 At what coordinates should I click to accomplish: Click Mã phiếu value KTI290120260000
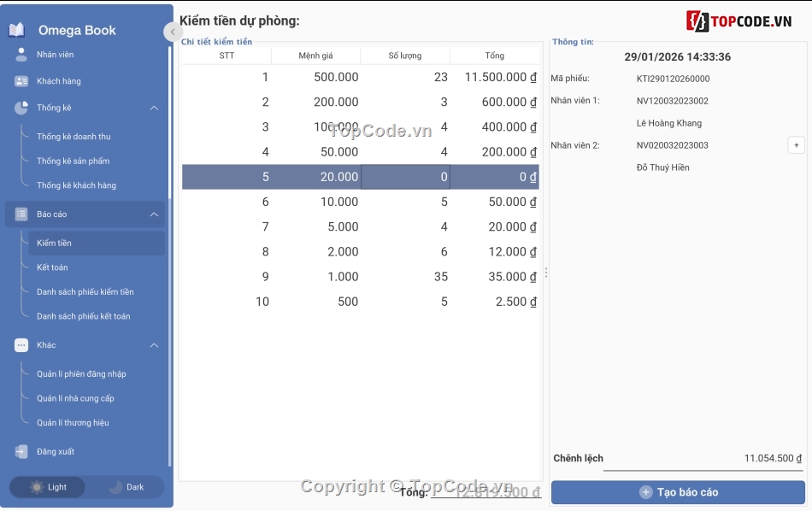click(673, 79)
